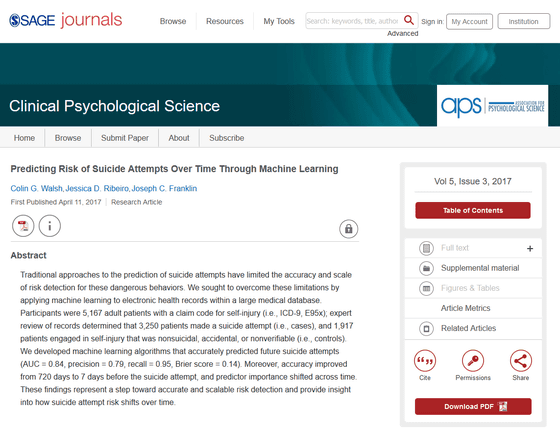Go to the Submit Paper tab
The image size is (560, 432).
click(x=125, y=138)
